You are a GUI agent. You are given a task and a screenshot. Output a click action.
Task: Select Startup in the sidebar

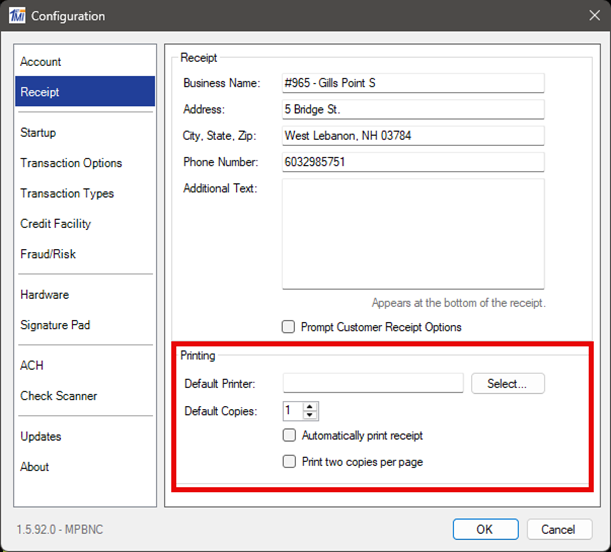point(38,133)
